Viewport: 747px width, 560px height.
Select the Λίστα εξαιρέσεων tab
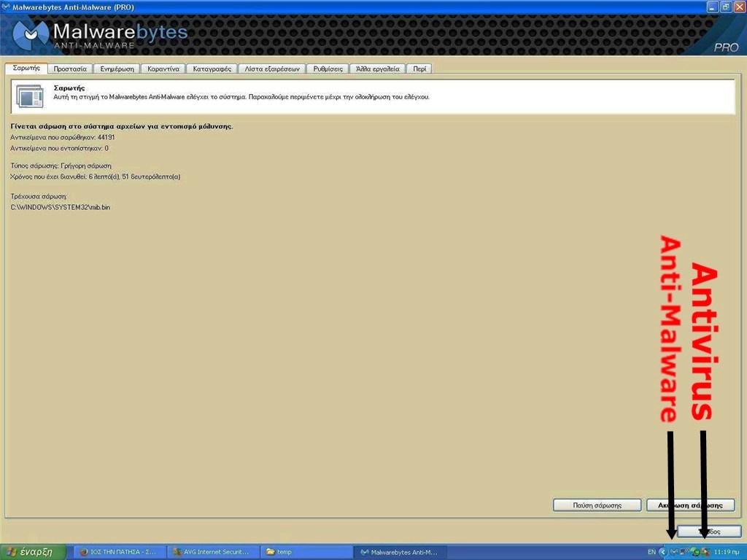(x=271, y=69)
